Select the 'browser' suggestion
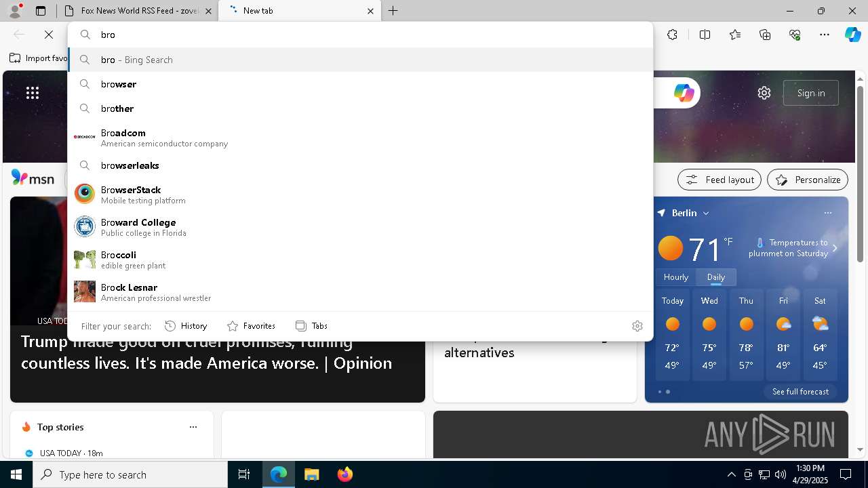Viewport: 868px width, 488px height. click(361, 84)
